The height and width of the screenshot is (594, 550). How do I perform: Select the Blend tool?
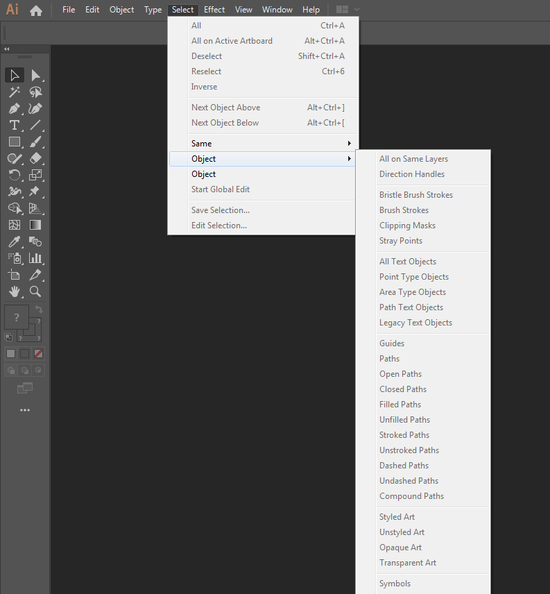pyautogui.click(x=36, y=242)
